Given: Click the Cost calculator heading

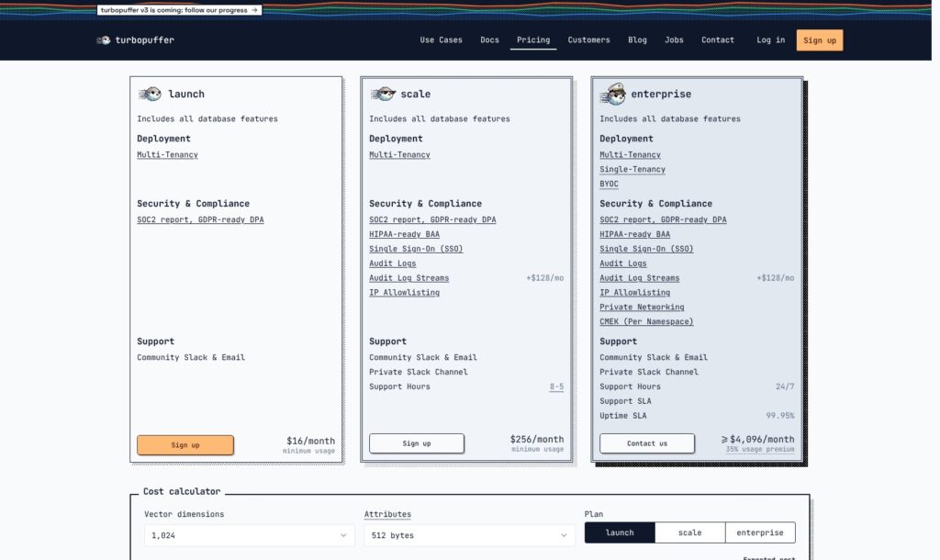Looking at the screenshot, I should [182, 492].
